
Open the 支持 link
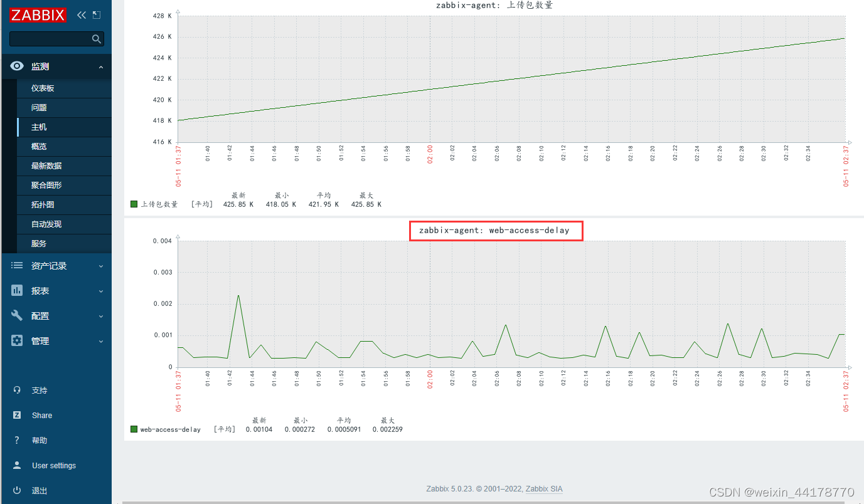click(40, 391)
